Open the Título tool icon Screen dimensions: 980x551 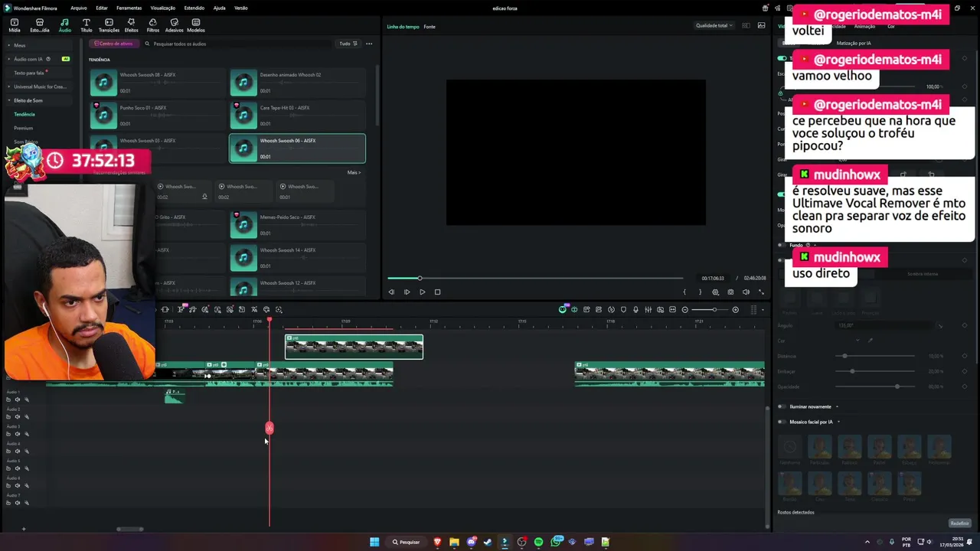pyautogui.click(x=86, y=25)
